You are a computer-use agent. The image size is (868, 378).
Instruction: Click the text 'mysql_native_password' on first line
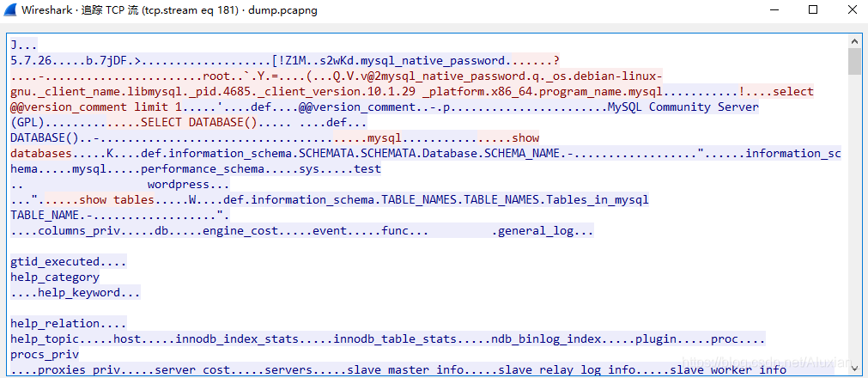coord(433,60)
